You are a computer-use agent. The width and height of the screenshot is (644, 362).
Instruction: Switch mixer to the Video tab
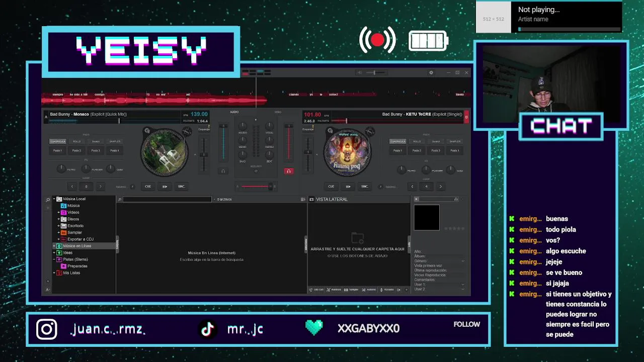pos(278,112)
